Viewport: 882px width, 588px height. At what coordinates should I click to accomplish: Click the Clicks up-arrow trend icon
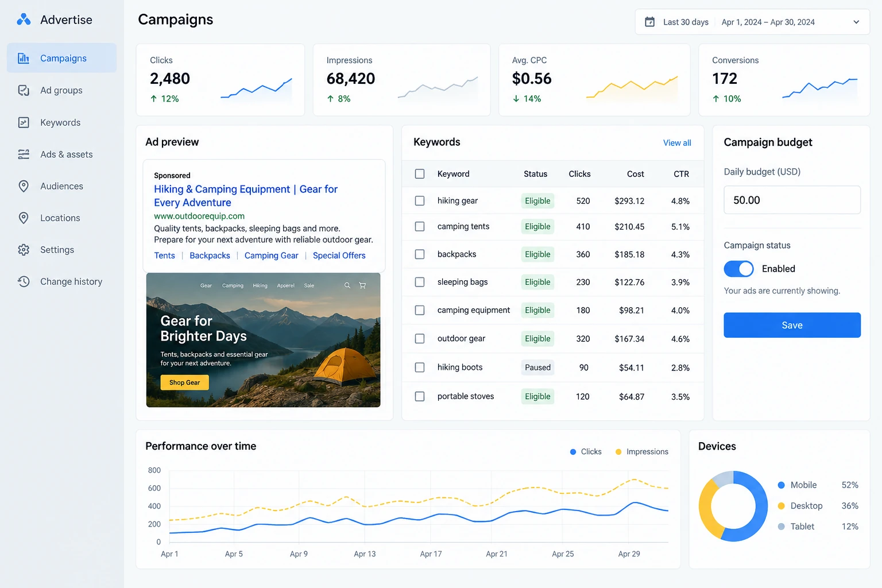point(153,99)
